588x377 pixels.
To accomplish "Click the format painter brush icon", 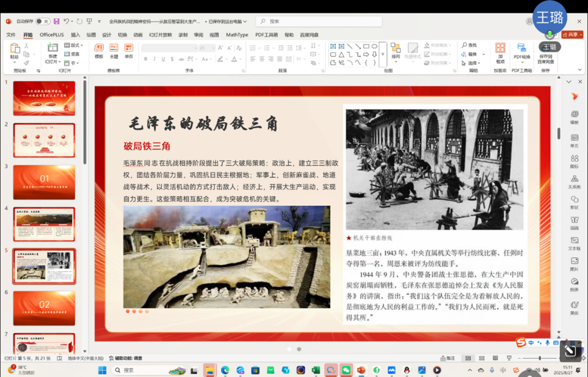I will pyautogui.click(x=26, y=63).
